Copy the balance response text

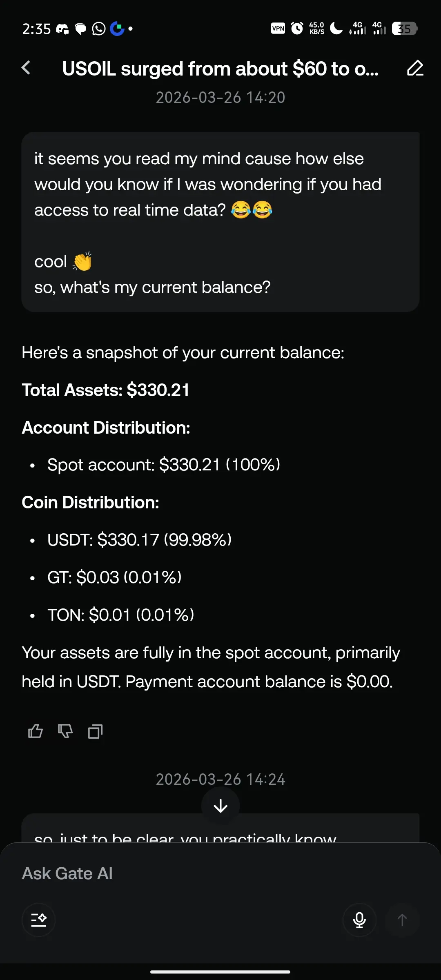(96, 731)
